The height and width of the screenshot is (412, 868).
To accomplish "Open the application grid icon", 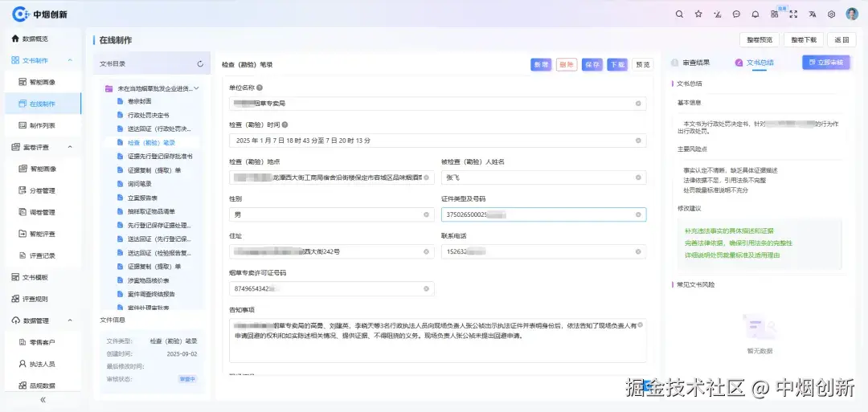I will click(775, 14).
